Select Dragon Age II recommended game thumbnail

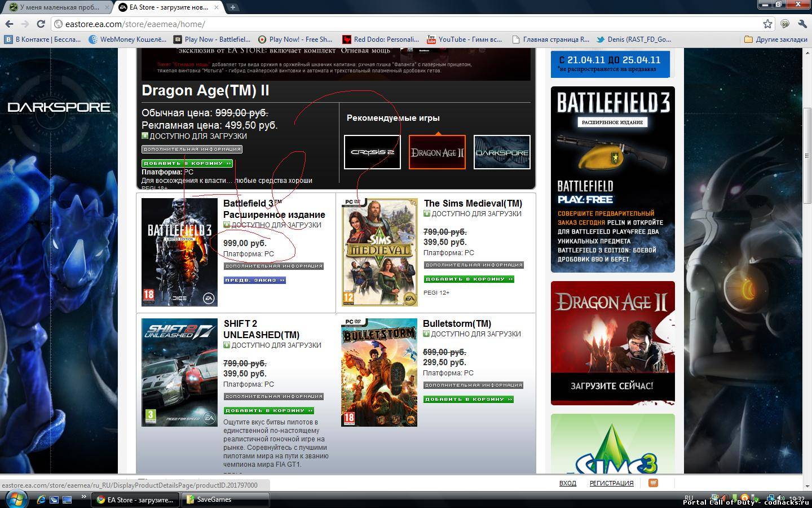[437, 152]
